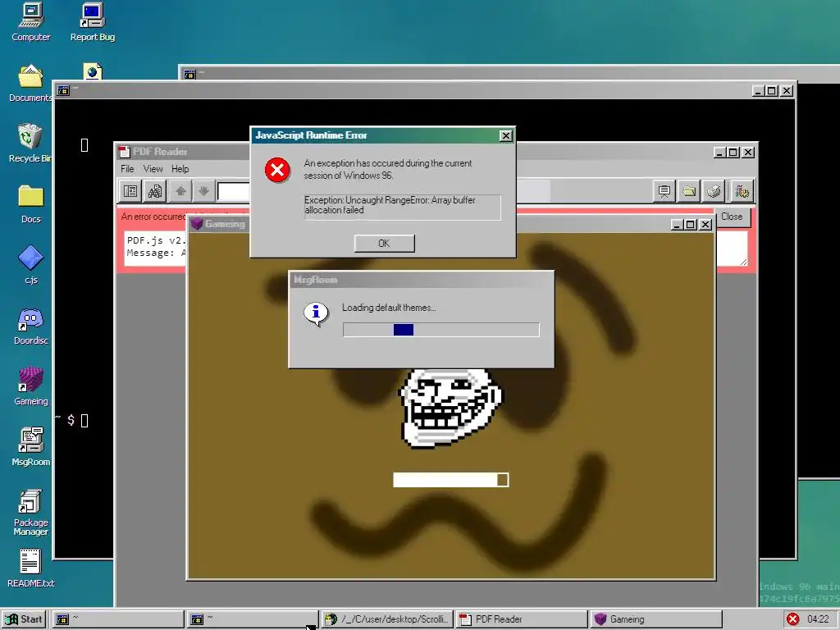Click the Open File folder icon in PDF Reader
840x630 pixels.
click(689, 191)
